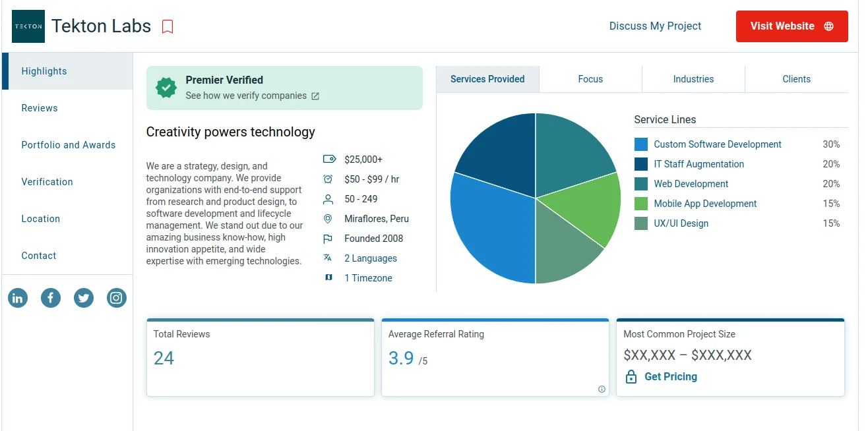Click the Premier Verified badge icon
Image resolution: width=868 pixels, height=431 pixels.
tap(166, 87)
